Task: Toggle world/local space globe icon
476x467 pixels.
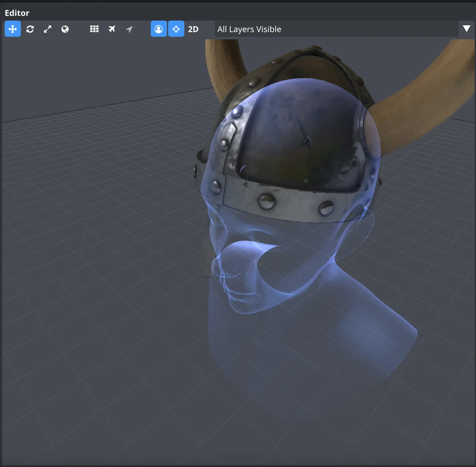Action: (x=65, y=29)
